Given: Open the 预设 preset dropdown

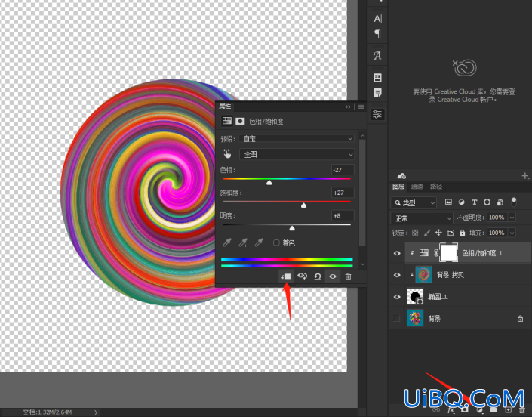Looking at the screenshot, I should (x=297, y=138).
